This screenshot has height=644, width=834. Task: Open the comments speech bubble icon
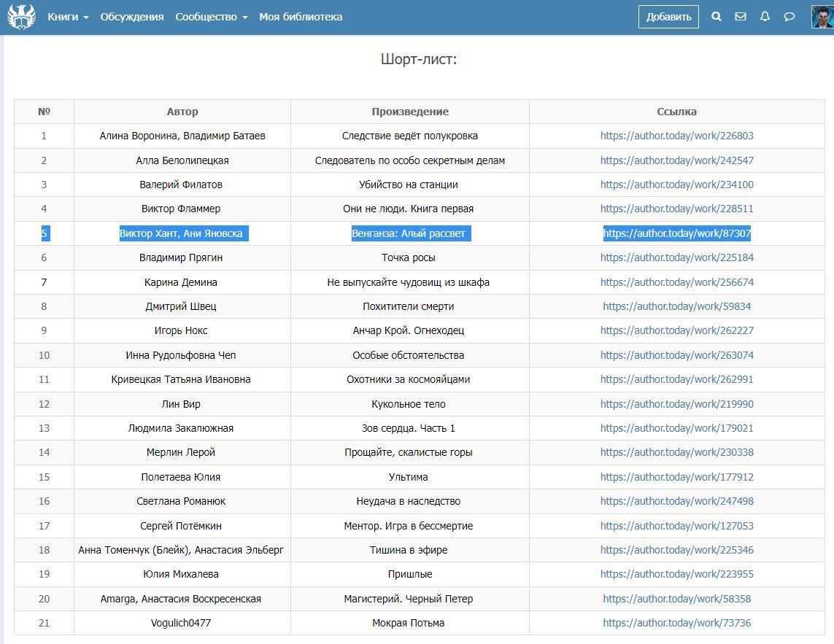coord(789,17)
